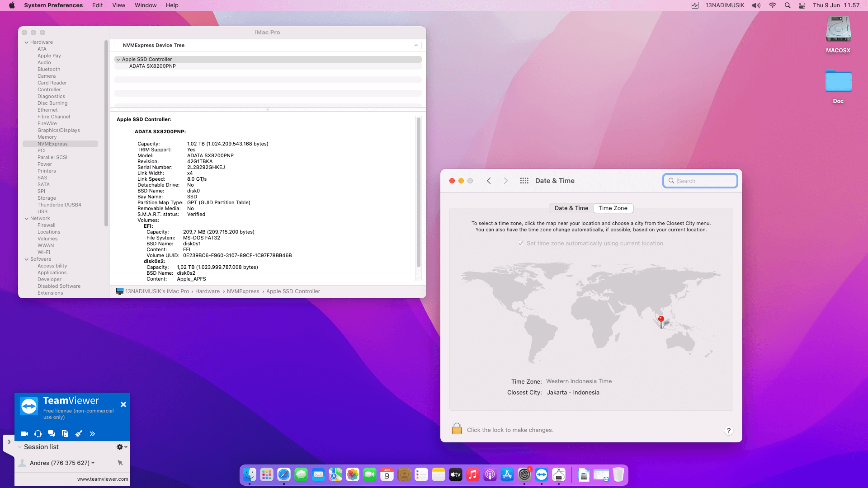Collapse the Session list section

(x=20, y=447)
